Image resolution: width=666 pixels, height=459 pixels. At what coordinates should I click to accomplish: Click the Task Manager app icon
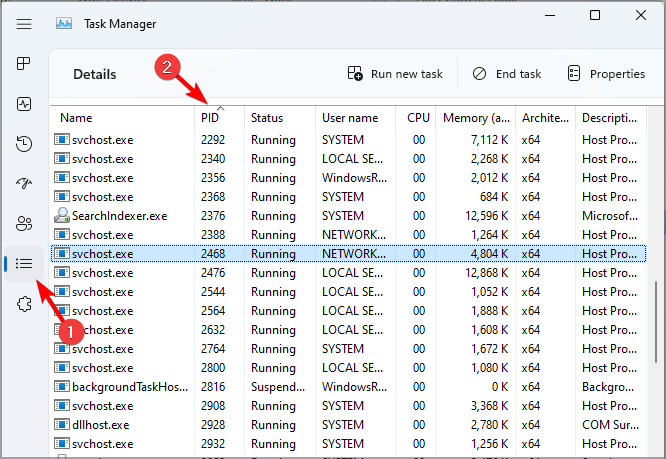pyautogui.click(x=64, y=24)
